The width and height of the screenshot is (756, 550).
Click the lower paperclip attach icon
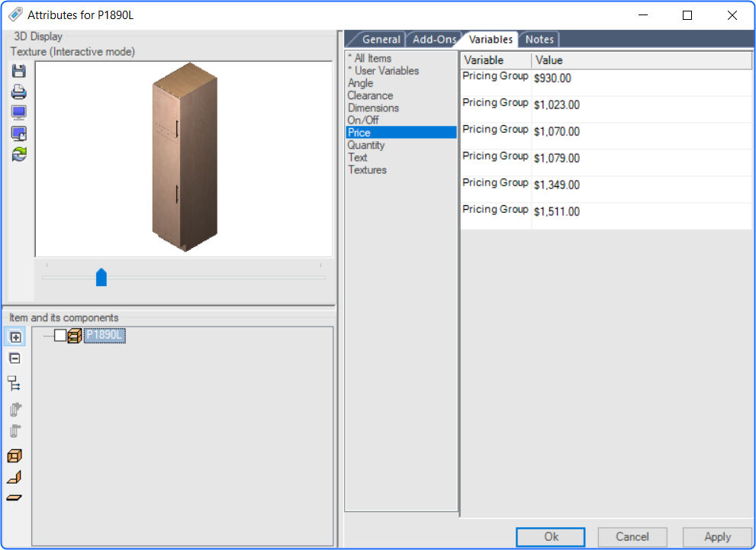15,431
